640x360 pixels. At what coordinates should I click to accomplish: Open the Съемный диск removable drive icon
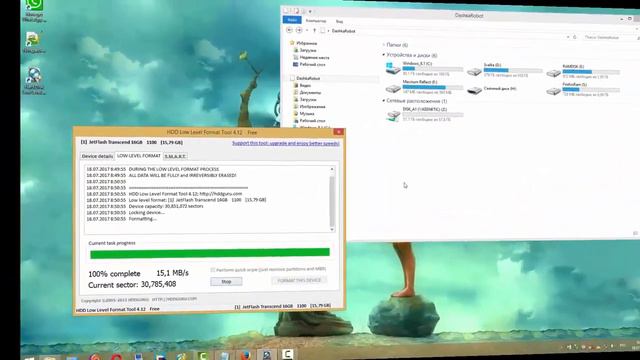[x=474, y=90]
